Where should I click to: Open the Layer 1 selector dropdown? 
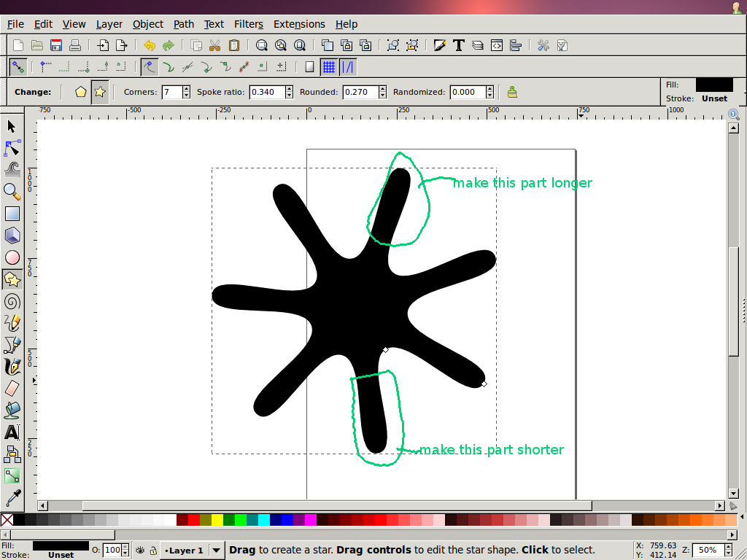click(x=217, y=550)
